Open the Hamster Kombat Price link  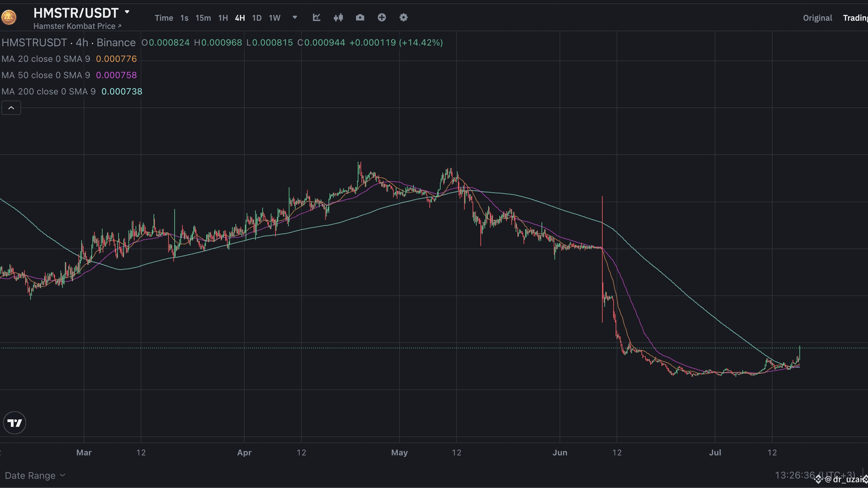77,26
